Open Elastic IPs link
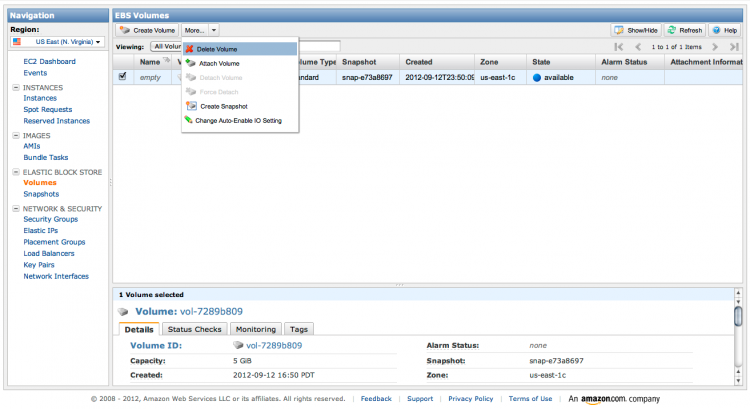Viewport: 750px width, 409px height. pyautogui.click(x=40, y=231)
